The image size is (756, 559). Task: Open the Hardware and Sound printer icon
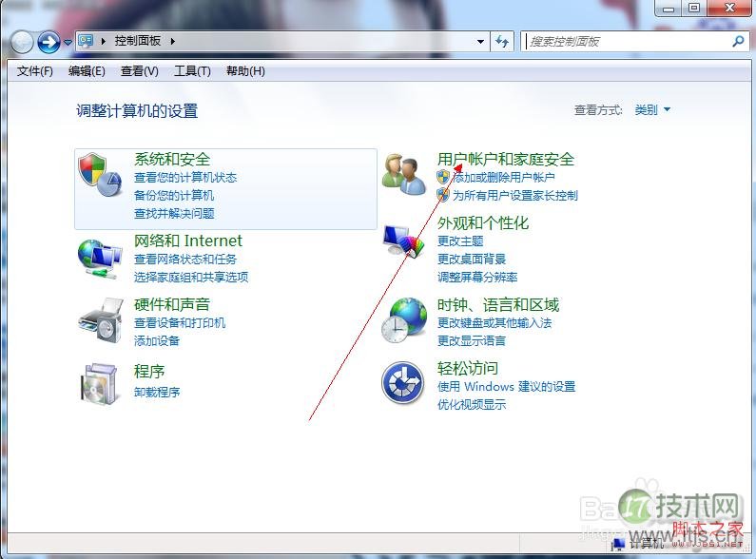(101, 321)
